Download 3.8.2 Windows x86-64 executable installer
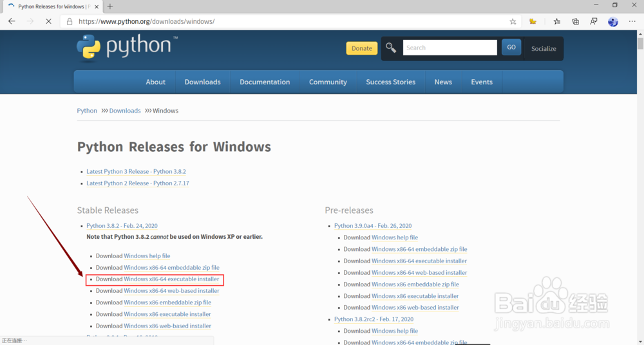The width and height of the screenshot is (644, 345). (x=172, y=279)
